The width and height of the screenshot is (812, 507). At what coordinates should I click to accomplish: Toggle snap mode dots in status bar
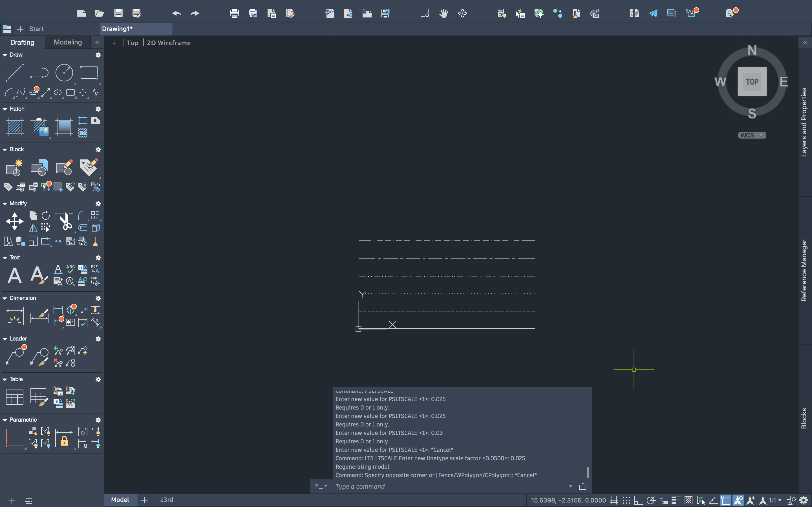(626, 500)
